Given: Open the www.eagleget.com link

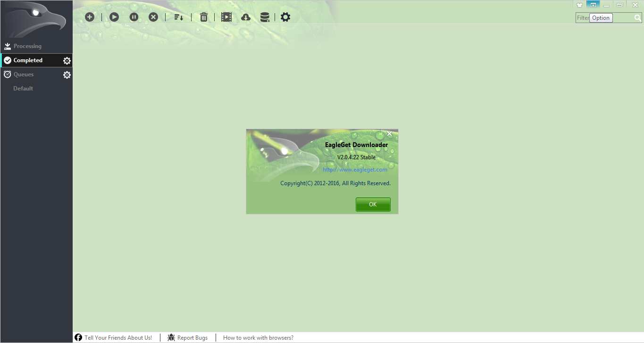Looking at the screenshot, I should click(355, 170).
